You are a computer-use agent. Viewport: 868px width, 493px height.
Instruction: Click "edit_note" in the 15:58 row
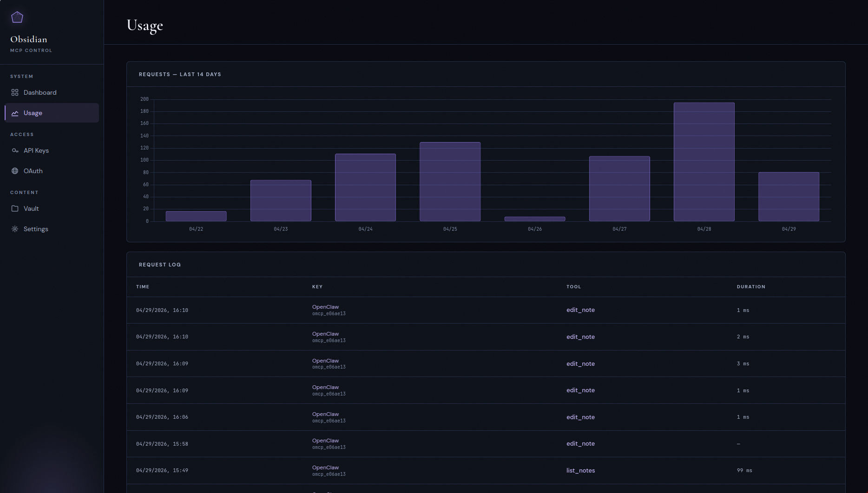[x=580, y=444]
